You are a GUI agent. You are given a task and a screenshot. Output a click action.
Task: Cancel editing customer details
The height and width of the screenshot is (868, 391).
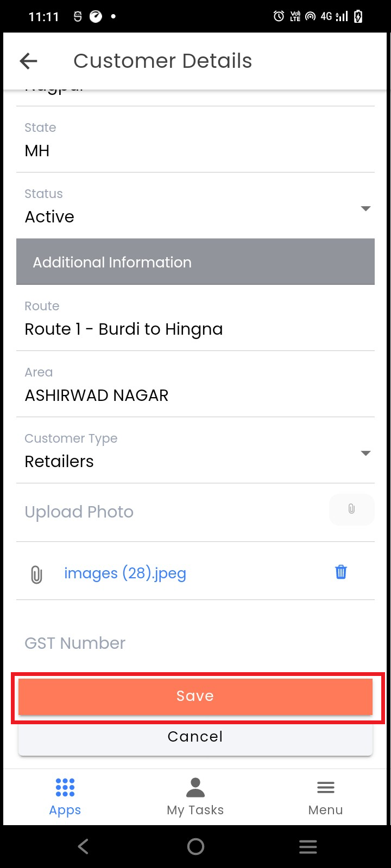tap(195, 737)
